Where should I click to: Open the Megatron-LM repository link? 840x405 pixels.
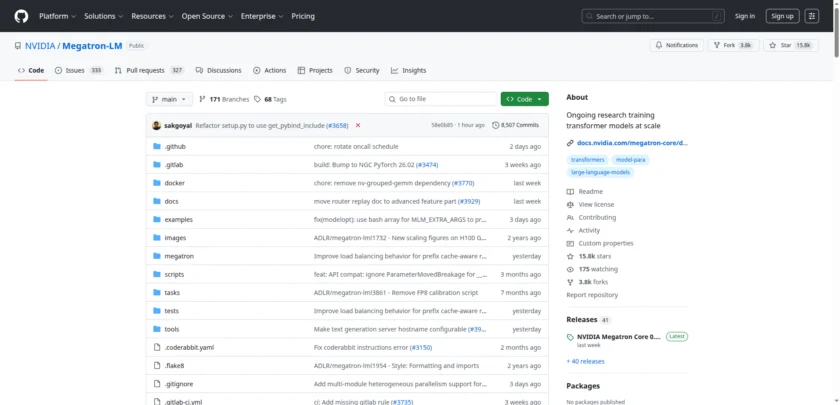coord(92,46)
